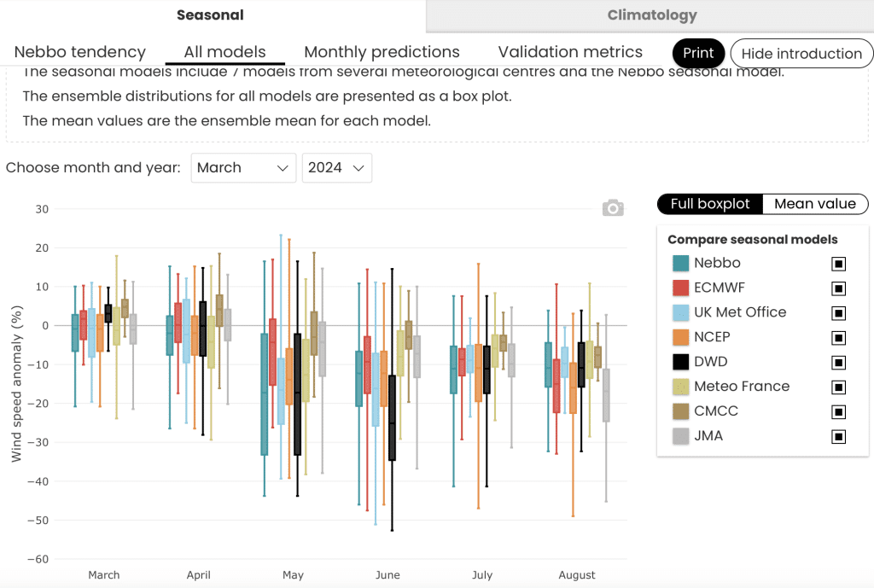Open the Validation metrics tab
Screen dimensions: 874x588
[x=570, y=52]
